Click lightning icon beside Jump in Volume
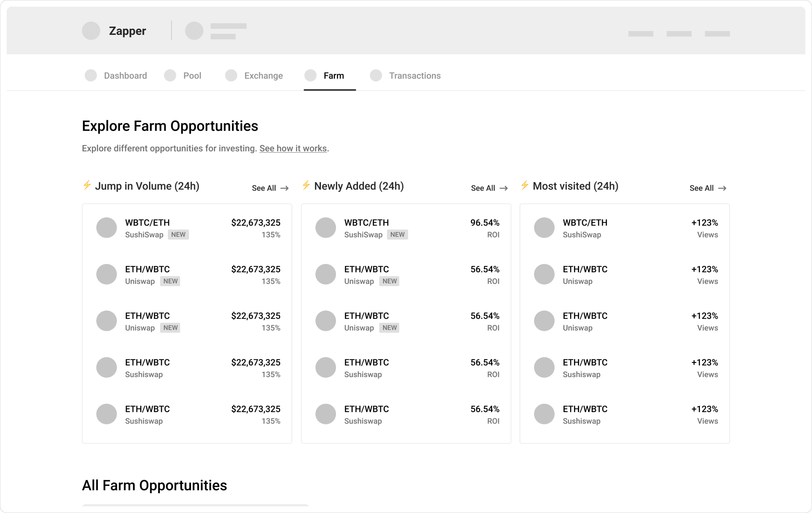Viewport: 812px width, 513px height. click(87, 185)
